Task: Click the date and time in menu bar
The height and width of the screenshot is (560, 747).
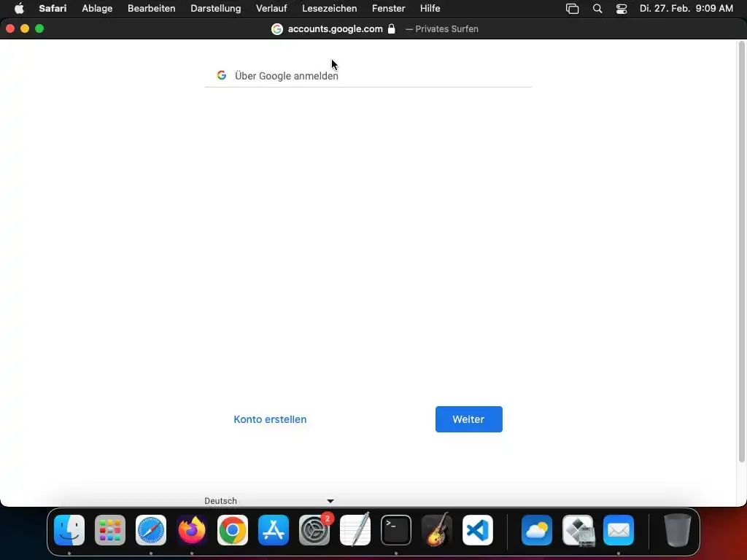Action: 686,9
